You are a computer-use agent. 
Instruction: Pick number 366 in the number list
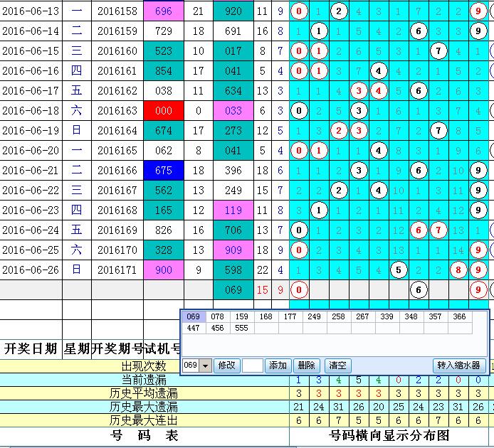(459, 316)
